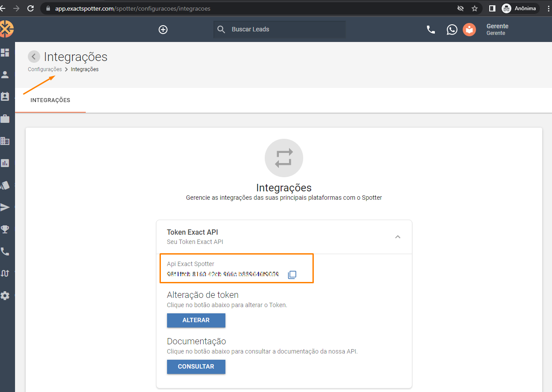The width and height of the screenshot is (552, 392).
Task: Click the phone call icon in header
Action: [x=430, y=30]
